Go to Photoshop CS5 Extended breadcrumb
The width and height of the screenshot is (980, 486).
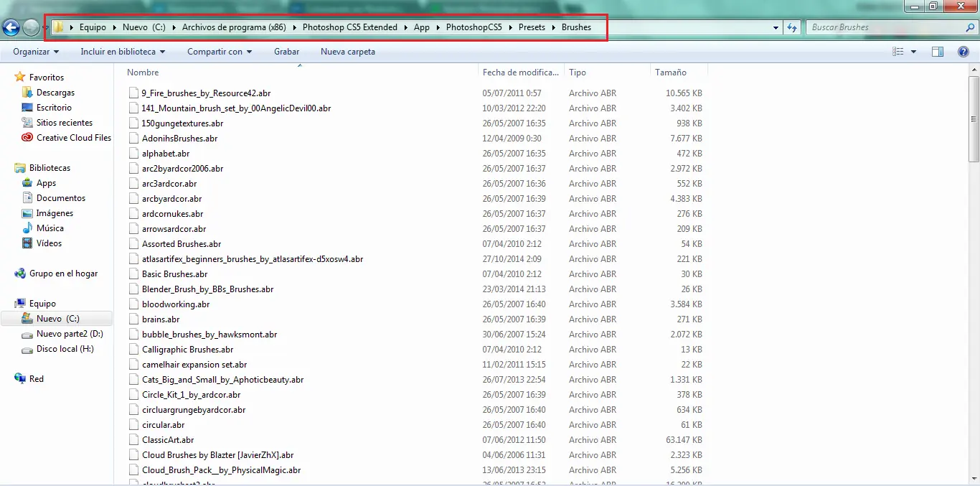coord(350,27)
